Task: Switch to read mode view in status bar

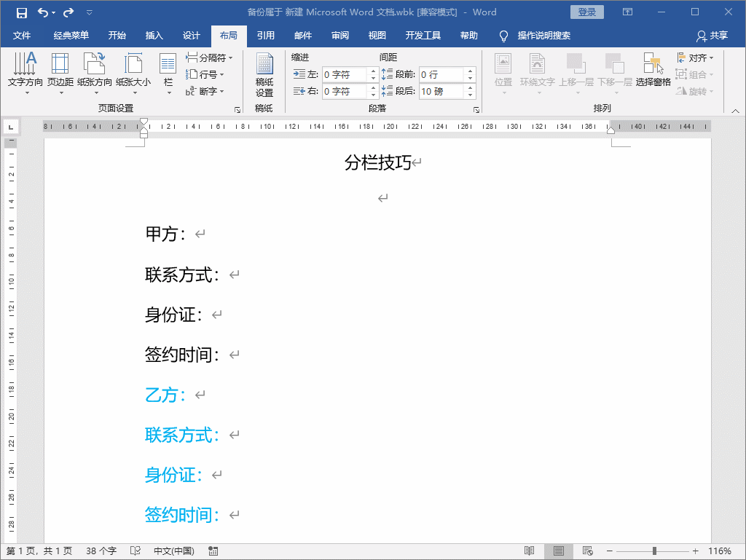Action: [x=530, y=551]
